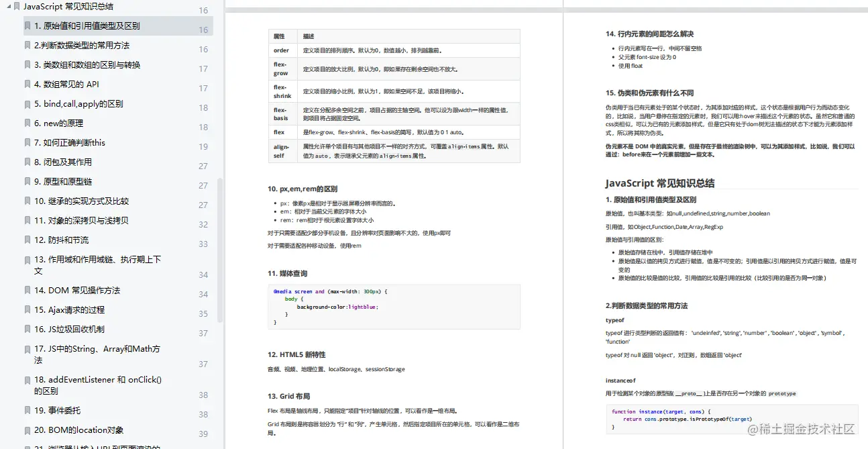
Task: Click bookmark icon for 3. 类数组和数组的区别与转换
Action: click(x=28, y=64)
